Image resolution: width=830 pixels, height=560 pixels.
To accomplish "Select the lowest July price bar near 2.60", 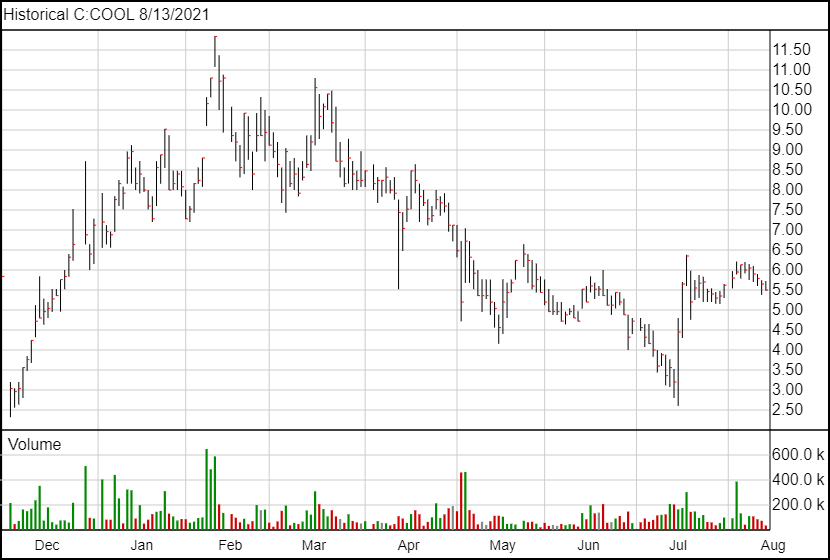I will (x=678, y=362).
